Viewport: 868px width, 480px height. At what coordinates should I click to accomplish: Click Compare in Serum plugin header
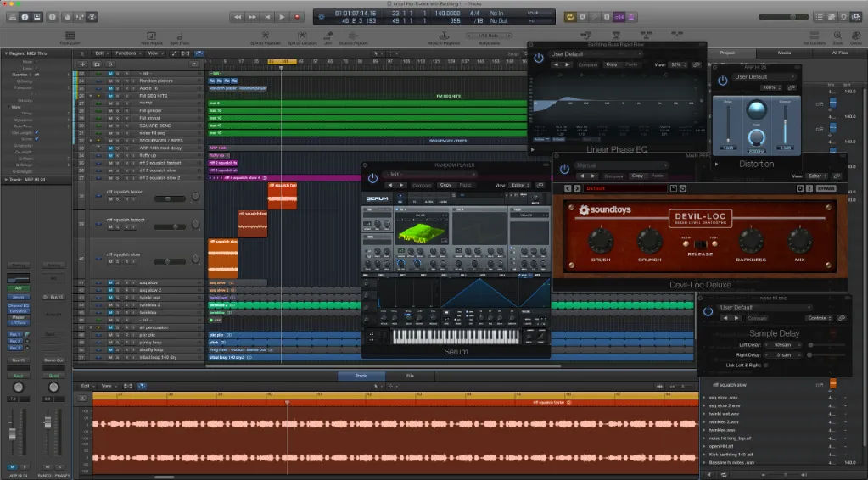point(421,185)
